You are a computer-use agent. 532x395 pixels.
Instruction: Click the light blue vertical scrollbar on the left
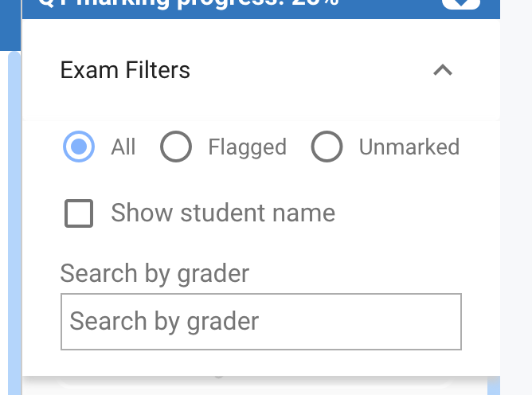click(x=14, y=223)
